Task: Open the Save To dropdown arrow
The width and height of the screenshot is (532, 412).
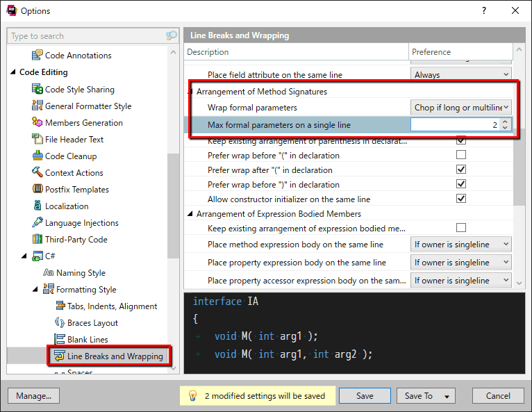Action: (x=447, y=397)
